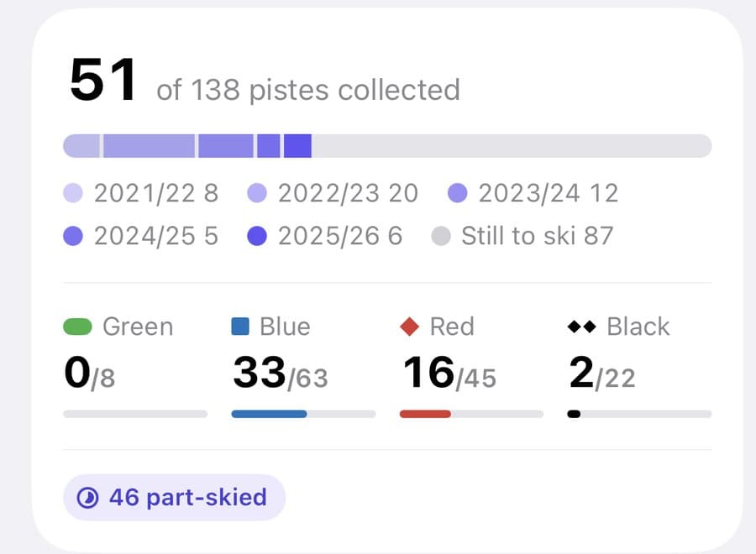Click the 2025/26 legend dot

point(257,236)
